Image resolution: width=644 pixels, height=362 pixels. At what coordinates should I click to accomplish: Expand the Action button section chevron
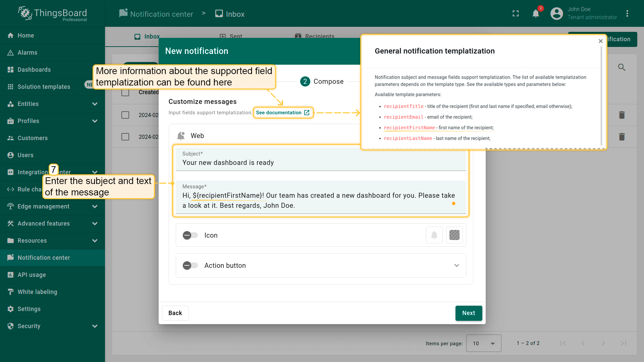click(457, 265)
